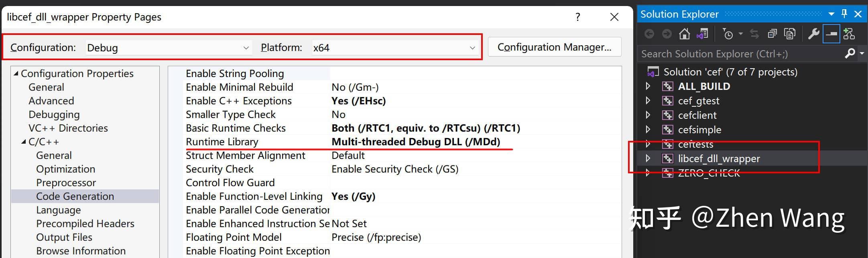Click the Runtime Library value field
This screenshot has width=868, height=258.
[416, 142]
